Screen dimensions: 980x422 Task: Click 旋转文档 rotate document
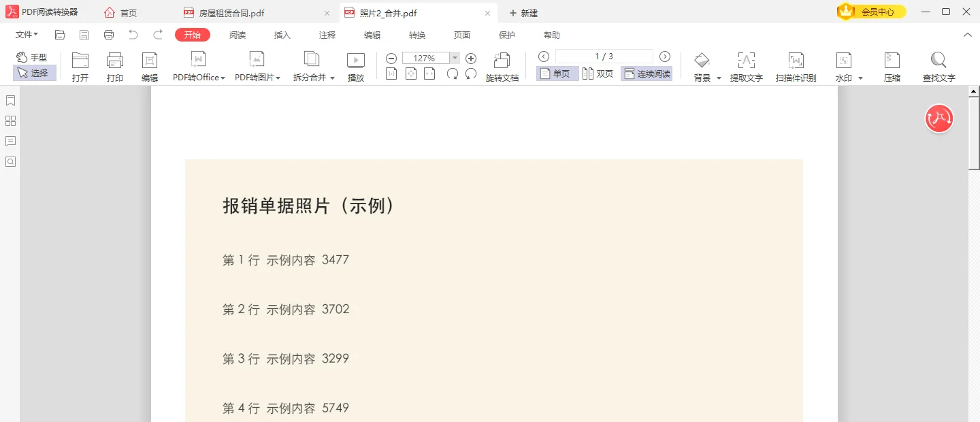tap(502, 67)
